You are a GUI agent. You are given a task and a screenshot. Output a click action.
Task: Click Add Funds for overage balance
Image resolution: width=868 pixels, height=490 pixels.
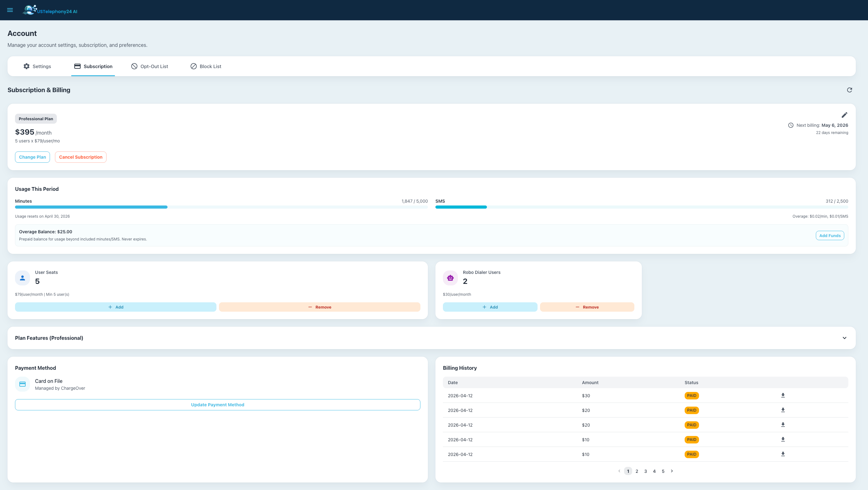click(x=830, y=235)
